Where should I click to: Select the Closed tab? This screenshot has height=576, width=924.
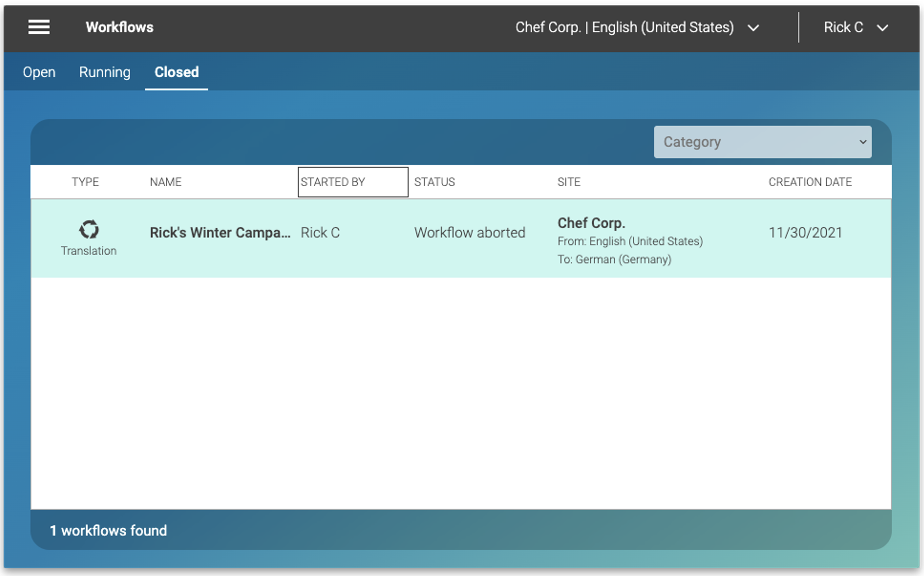pos(177,72)
